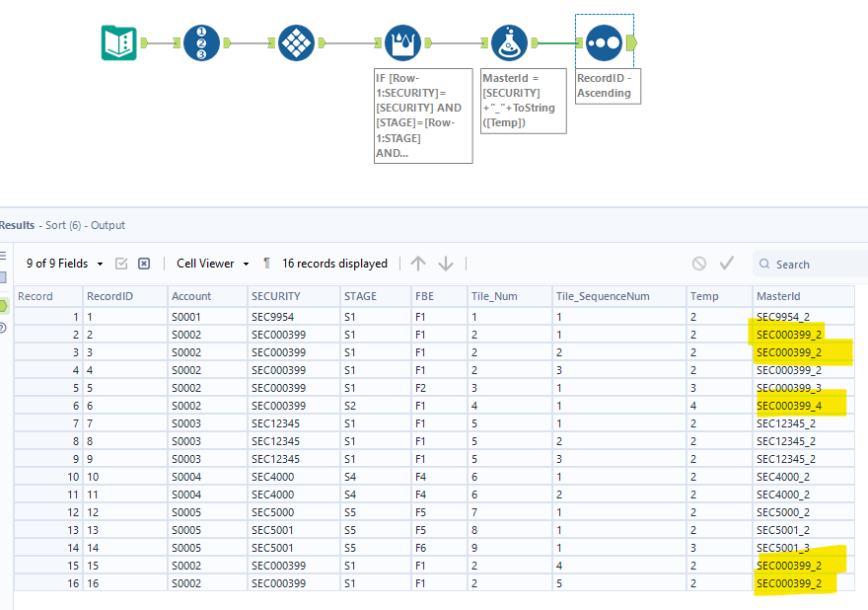Screen dimensions: 868x610
Task: Toggle the paragraph whitespace display symbol
Action: [266, 264]
